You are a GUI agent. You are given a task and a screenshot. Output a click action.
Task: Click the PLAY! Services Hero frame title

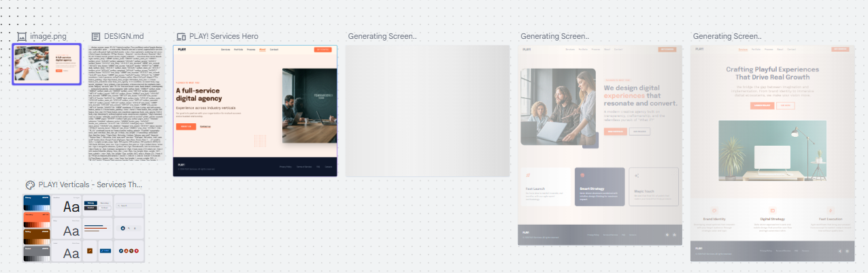[224, 36]
